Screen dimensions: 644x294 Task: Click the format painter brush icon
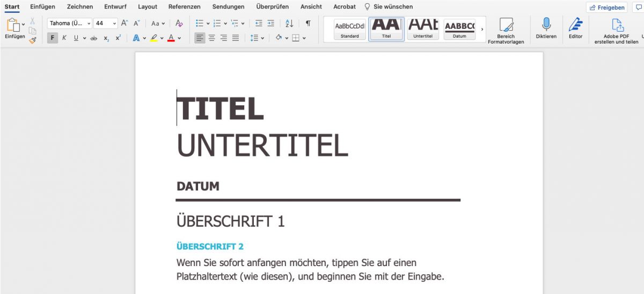pos(33,39)
